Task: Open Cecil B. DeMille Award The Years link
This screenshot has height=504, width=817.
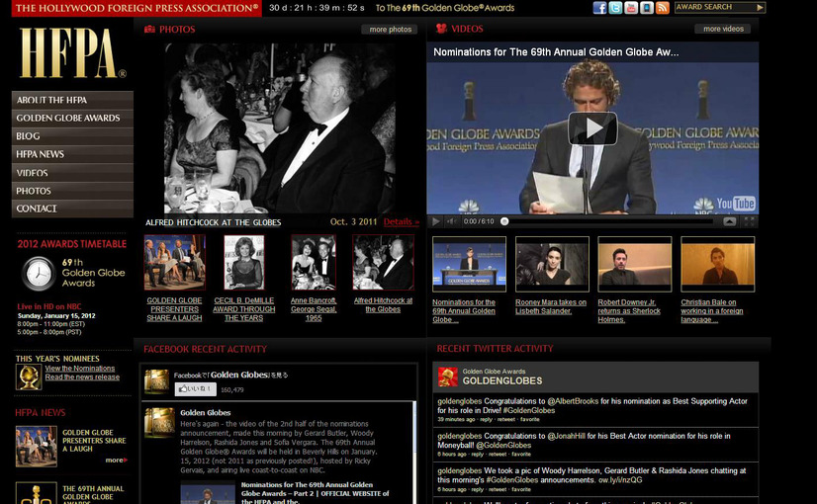Action: tap(244, 309)
